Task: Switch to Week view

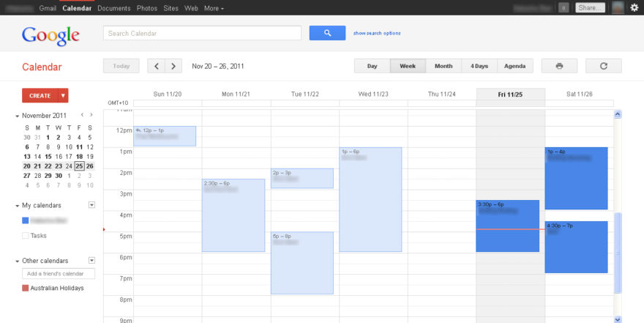Action: point(408,66)
